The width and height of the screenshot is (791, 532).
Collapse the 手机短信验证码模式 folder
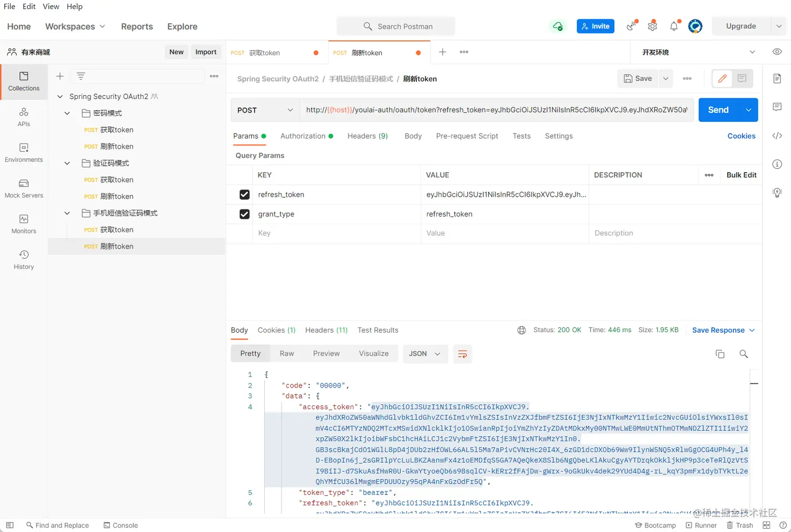(67, 213)
